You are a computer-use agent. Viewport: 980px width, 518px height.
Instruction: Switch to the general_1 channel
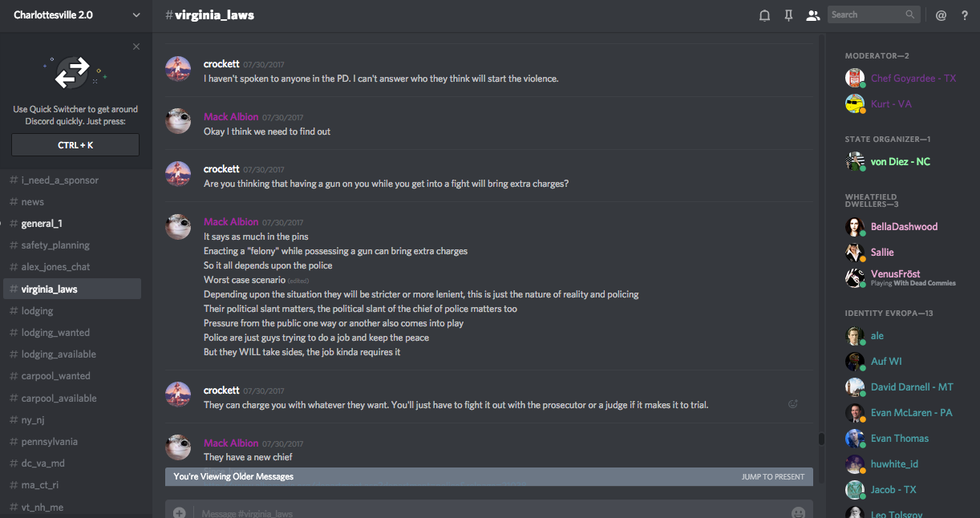pos(42,224)
